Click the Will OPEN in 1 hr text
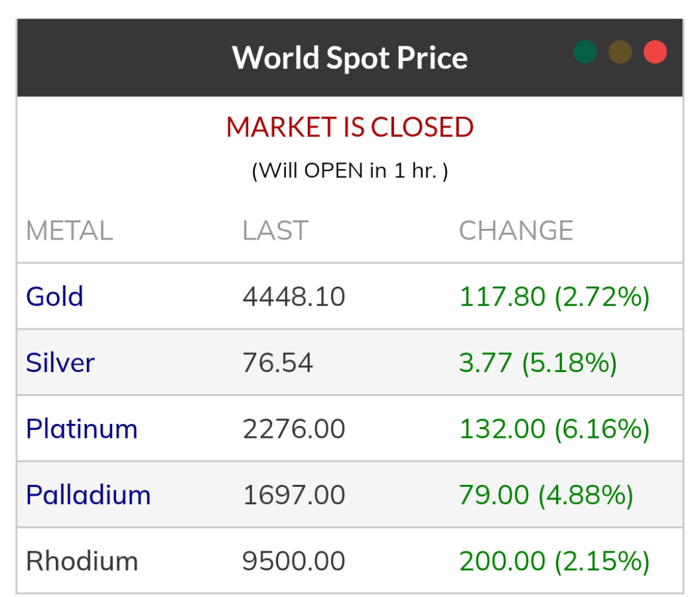 click(350, 170)
